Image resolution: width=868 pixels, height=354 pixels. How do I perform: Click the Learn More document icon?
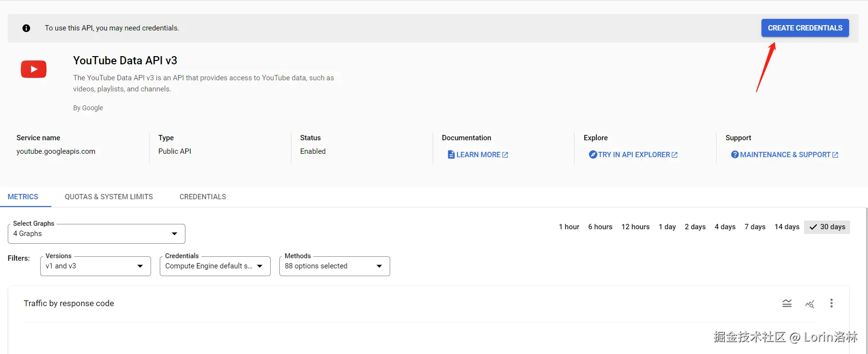pos(451,154)
